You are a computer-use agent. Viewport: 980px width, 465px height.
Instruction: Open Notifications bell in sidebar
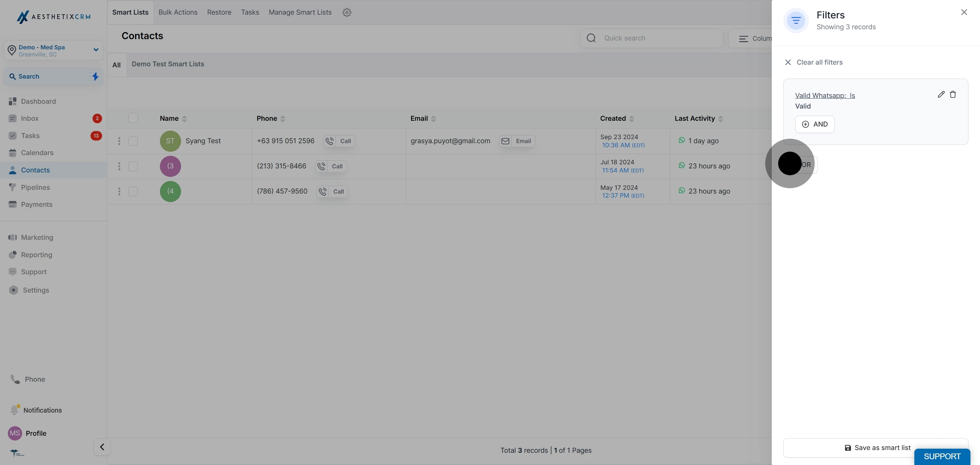pyautogui.click(x=14, y=410)
